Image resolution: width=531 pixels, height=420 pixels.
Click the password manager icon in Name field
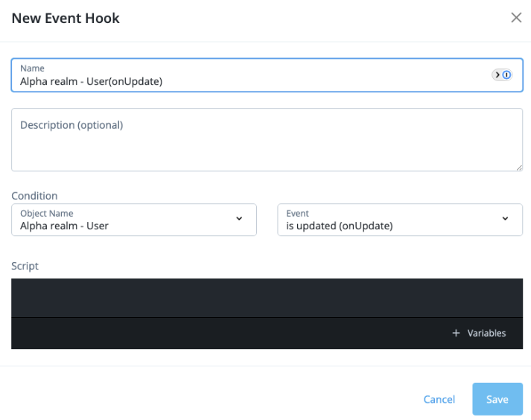[x=502, y=74]
